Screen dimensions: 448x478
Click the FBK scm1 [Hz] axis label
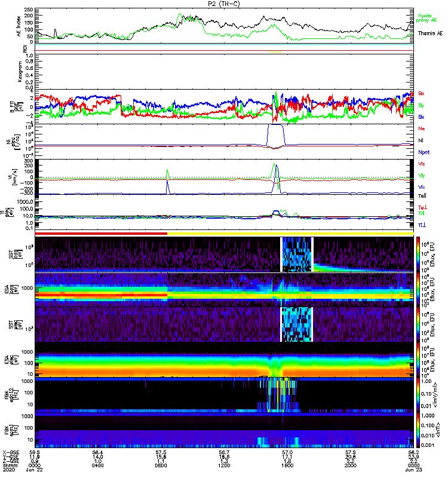pos(11,430)
